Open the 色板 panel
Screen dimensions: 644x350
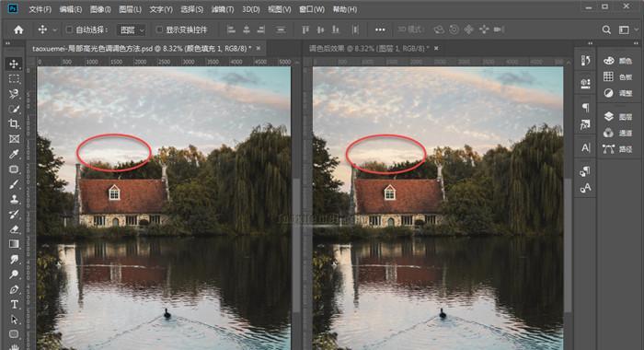tap(617, 77)
